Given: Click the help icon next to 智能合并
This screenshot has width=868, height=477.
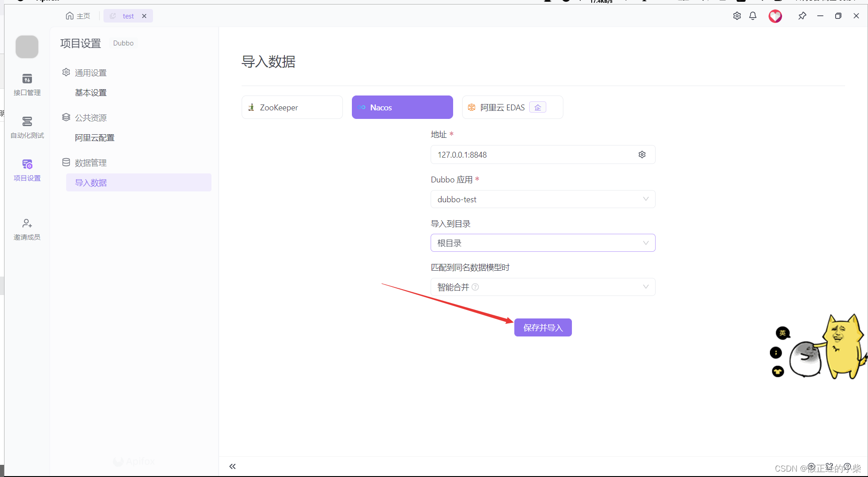Looking at the screenshot, I should 475,287.
